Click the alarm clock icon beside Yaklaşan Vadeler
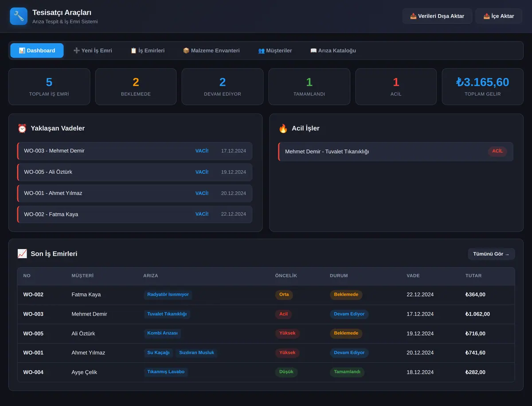532x406 pixels. [x=22, y=129]
